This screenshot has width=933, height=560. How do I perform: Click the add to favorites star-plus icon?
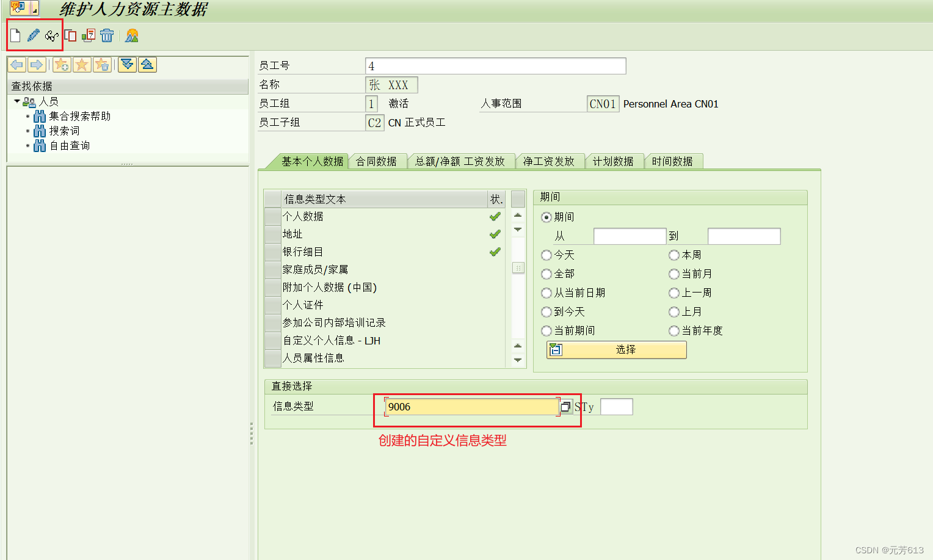pyautogui.click(x=62, y=65)
